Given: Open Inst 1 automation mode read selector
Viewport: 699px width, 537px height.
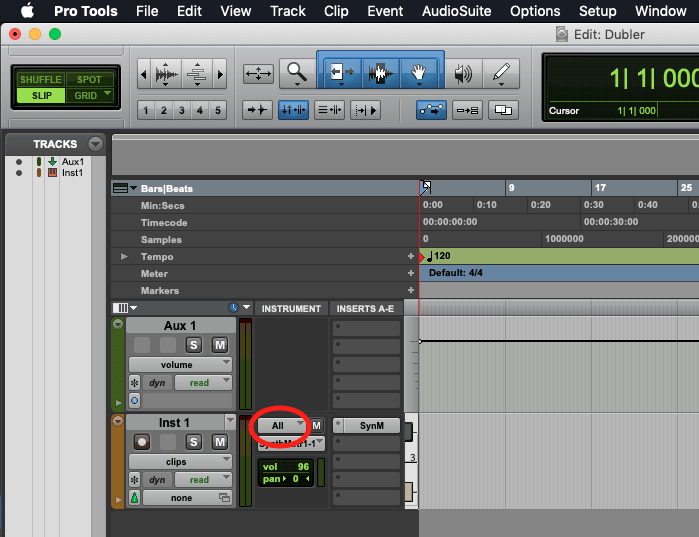Looking at the screenshot, I should (203, 480).
